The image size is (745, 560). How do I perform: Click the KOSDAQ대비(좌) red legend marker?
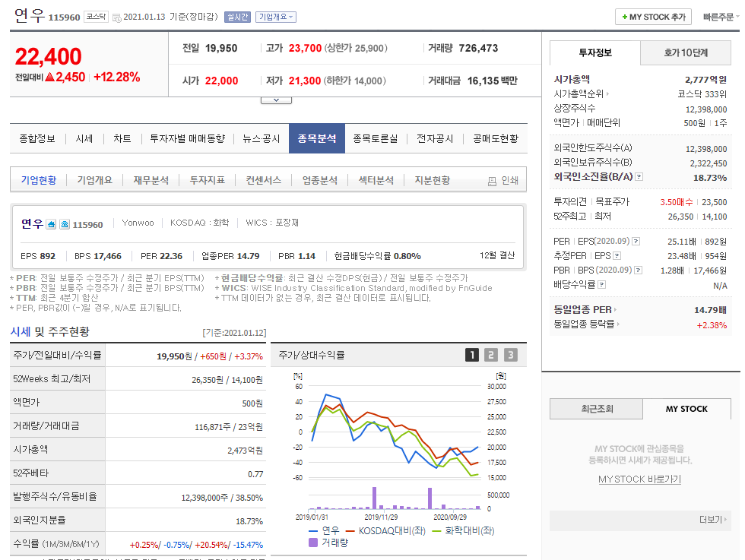[350, 530]
